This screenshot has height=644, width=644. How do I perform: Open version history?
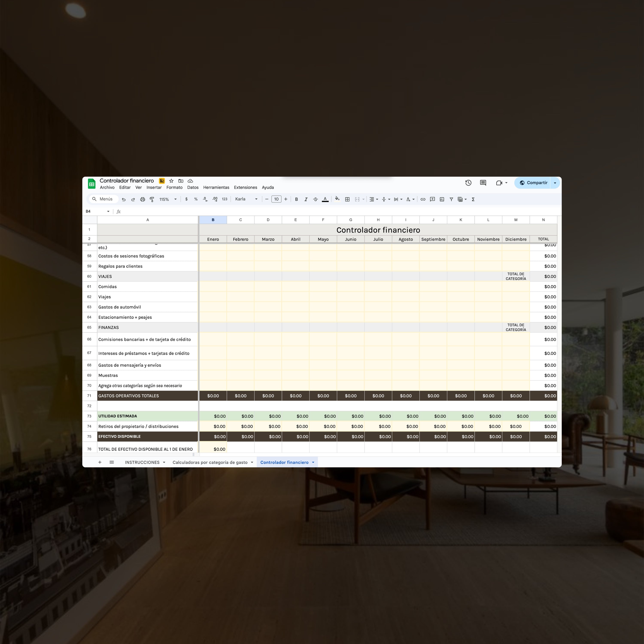click(468, 183)
